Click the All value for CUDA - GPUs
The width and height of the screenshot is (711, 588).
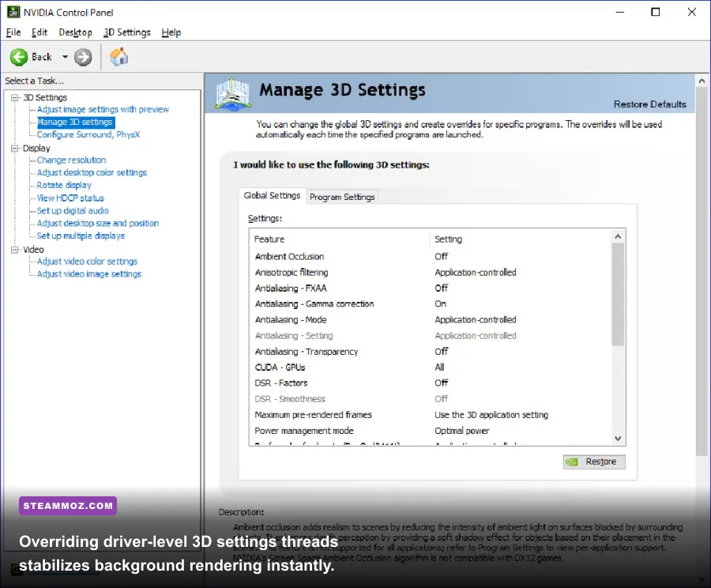point(439,367)
